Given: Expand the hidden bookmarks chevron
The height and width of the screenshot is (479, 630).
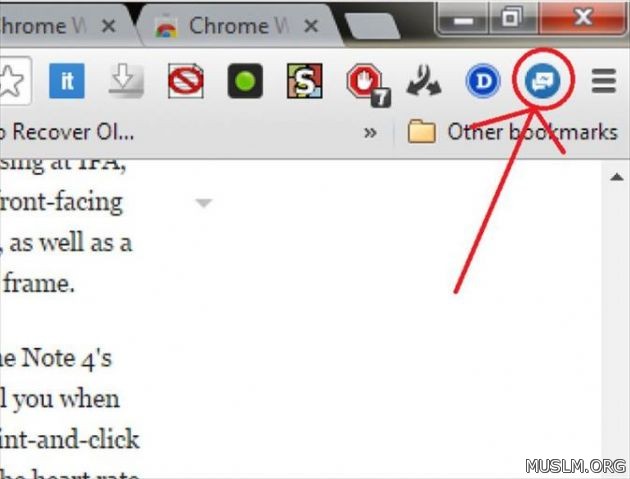Looking at the screenshot, I should 370,133.
